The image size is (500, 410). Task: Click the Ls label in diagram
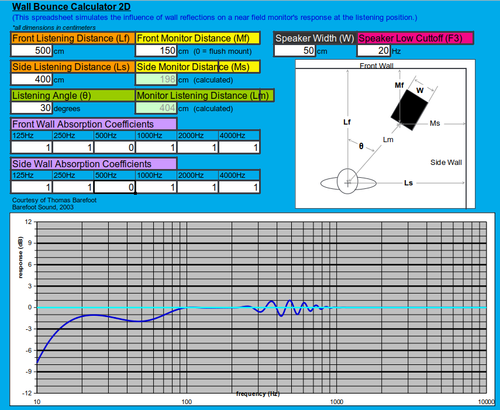408,183
